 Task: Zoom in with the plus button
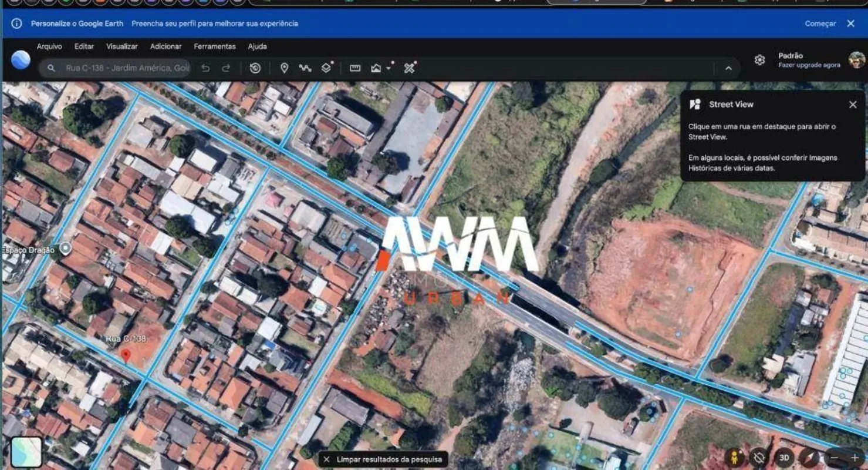click(x=855, y=458)
